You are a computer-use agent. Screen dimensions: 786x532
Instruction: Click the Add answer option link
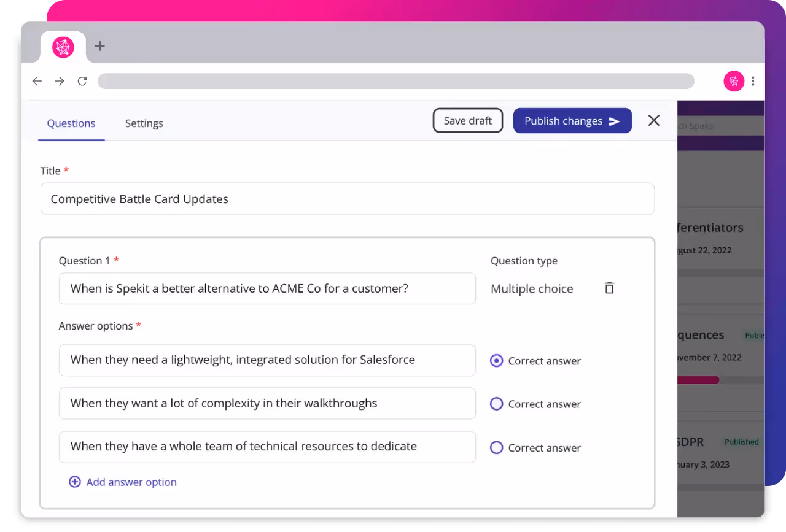click(123, 482)
